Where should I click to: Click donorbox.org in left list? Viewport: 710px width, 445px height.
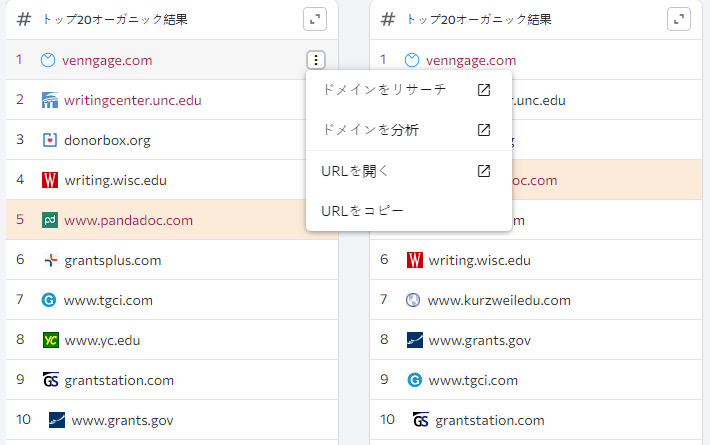(x=107, y=140)
